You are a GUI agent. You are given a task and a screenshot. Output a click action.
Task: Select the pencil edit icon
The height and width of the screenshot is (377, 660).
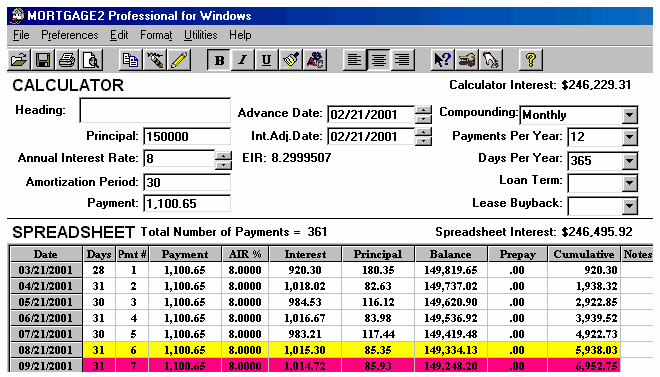click(179, 60)
